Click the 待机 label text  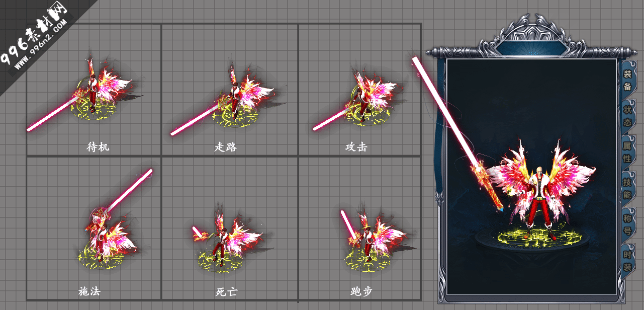coord(98,147)
